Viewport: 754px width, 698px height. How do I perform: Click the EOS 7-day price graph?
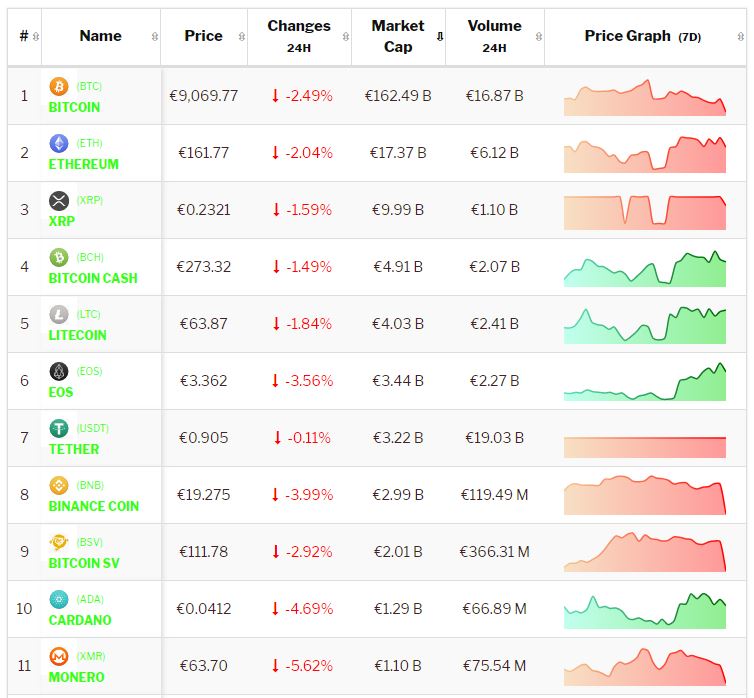tap(645, 381)
